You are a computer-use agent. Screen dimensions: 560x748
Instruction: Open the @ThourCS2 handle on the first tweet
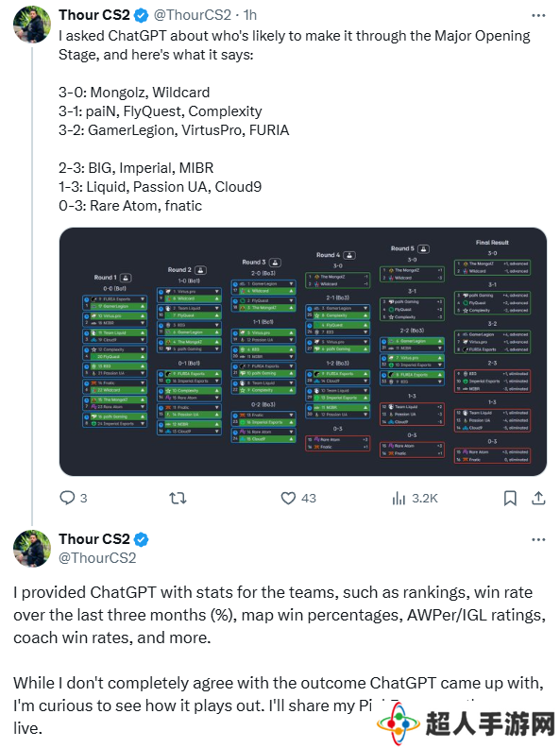[x=193, y=15]
